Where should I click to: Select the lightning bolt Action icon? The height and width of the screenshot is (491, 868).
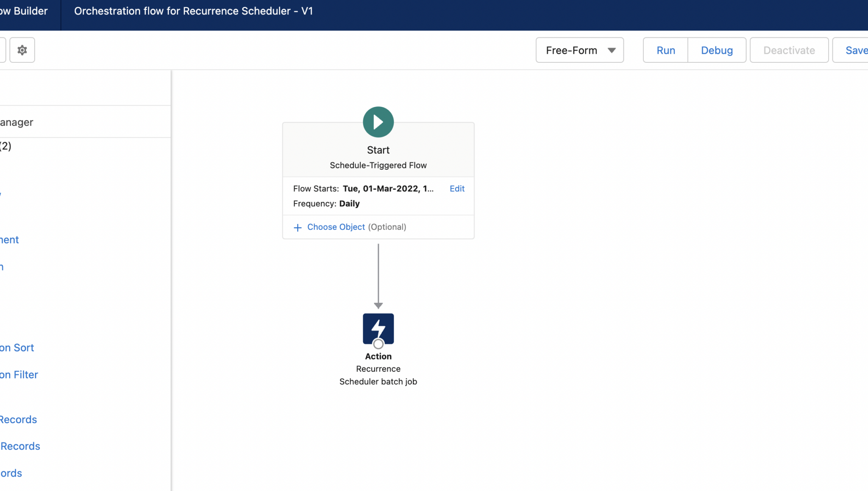(x=378, y=328)
